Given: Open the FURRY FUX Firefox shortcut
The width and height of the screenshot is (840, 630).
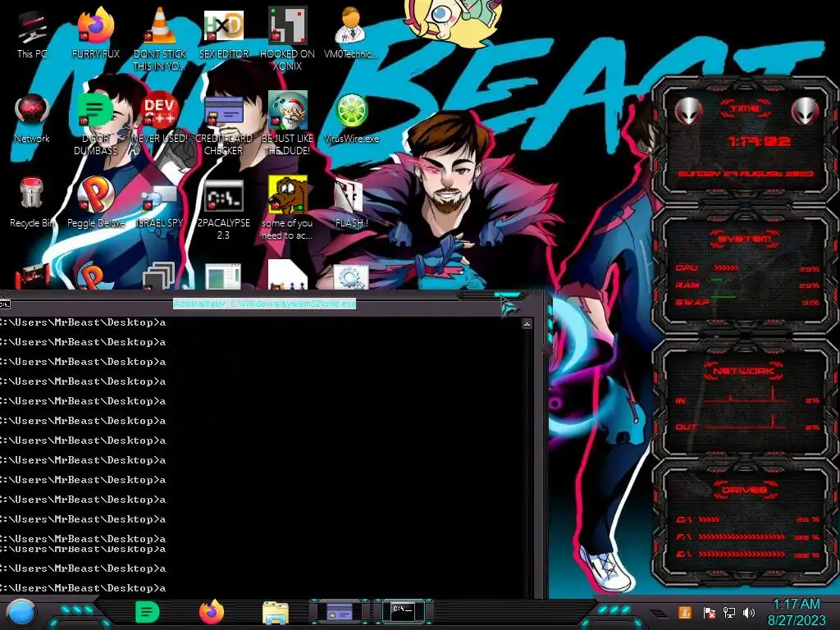Looking at the screenshot, I should [95, 33].
